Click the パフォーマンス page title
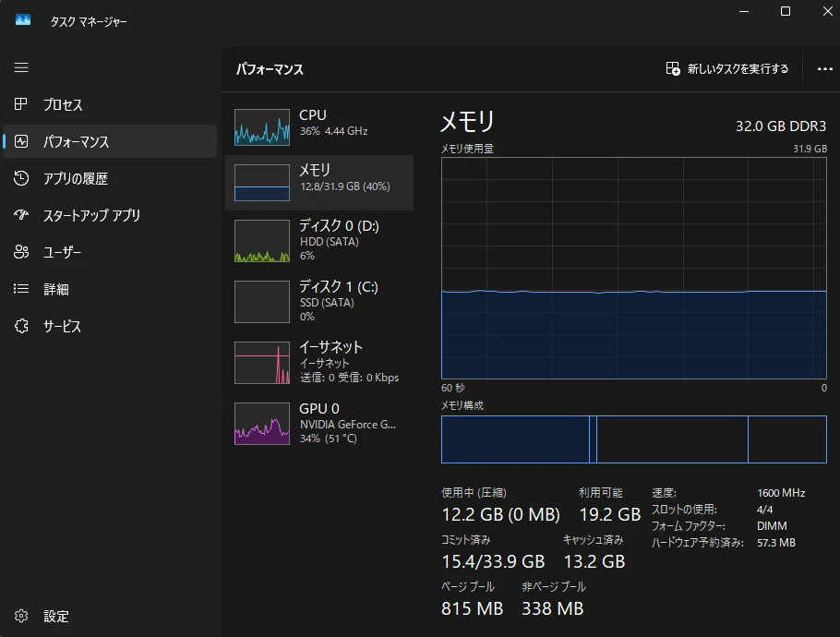Image resolution: width=840 pixels, height=637 pixels. pyautogui.click(x=270, y=69)
